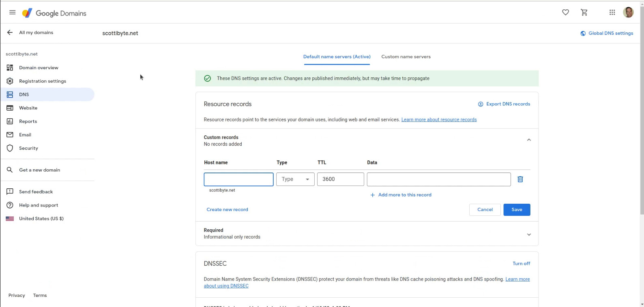
Task: Open Help and support
Action: (x=39, y=205)
